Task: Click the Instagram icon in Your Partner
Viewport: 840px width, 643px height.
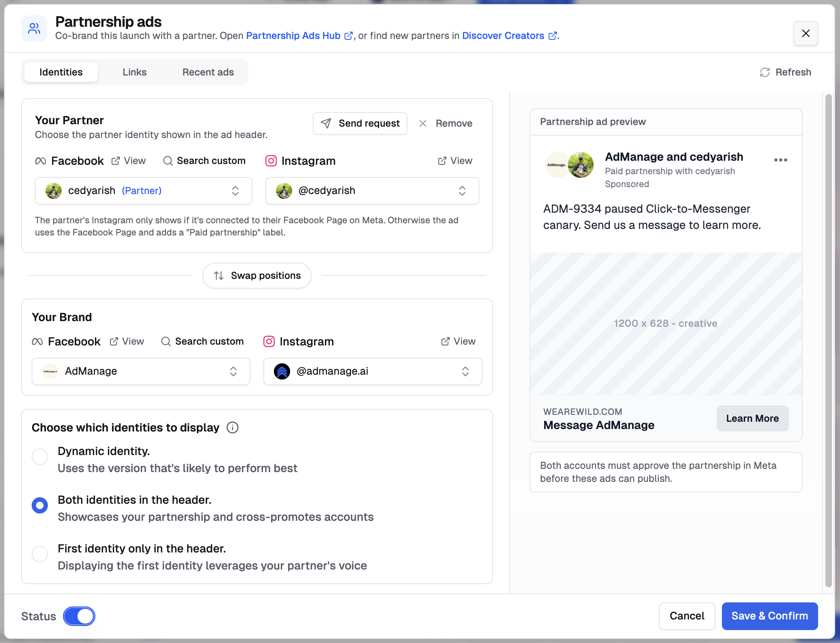Action: pos(271,161)
